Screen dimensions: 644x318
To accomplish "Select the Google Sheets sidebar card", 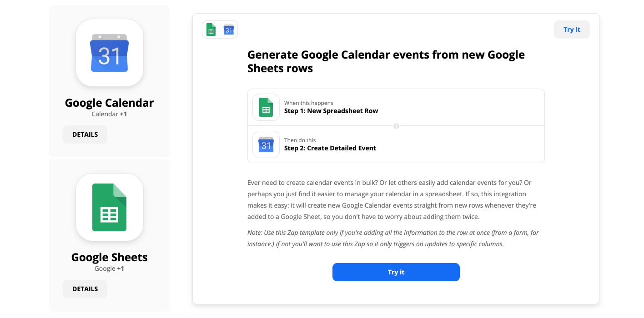I will coord(109,235).
